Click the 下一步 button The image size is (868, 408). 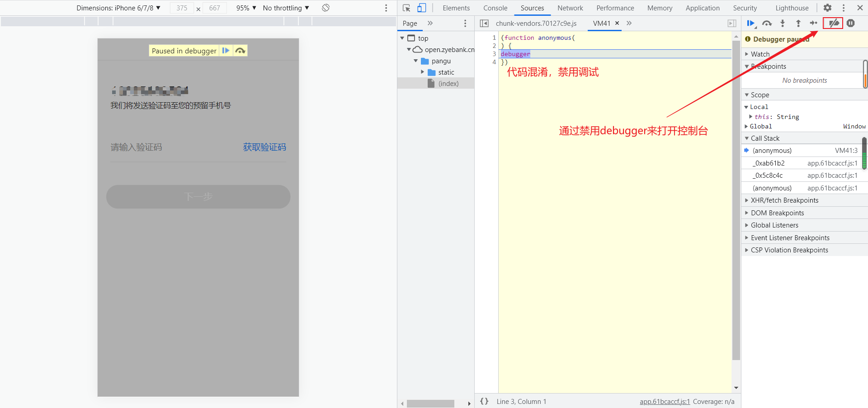(x=198, y=197)
